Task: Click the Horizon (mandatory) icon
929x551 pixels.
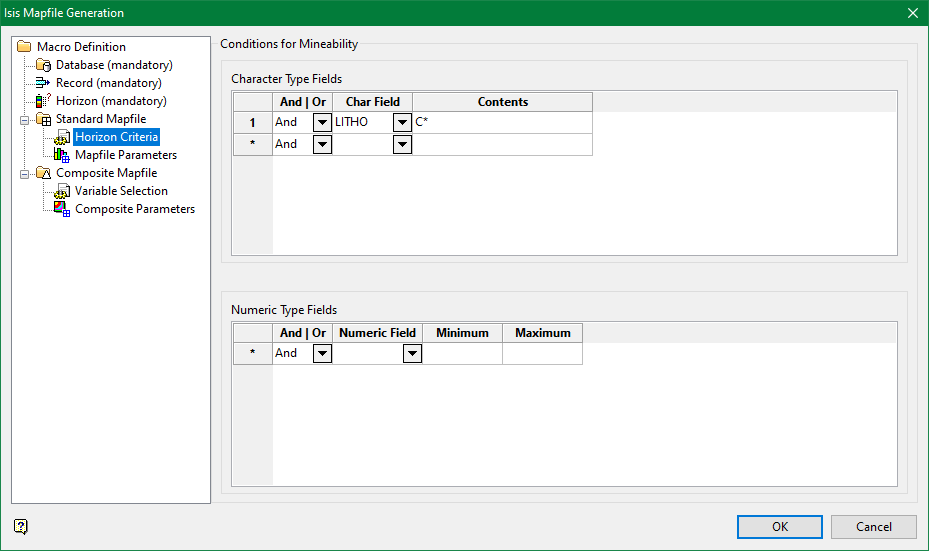Action: pos(43,101)
